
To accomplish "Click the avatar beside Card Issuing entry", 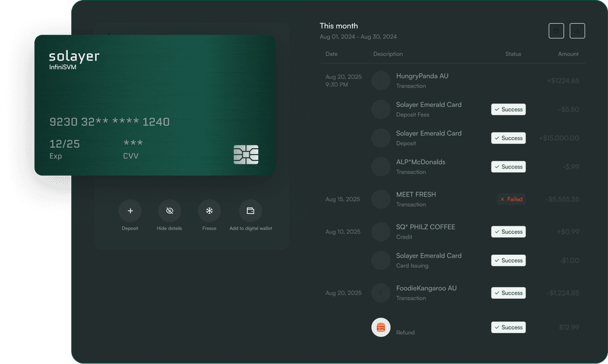I will tap(381, 261).
